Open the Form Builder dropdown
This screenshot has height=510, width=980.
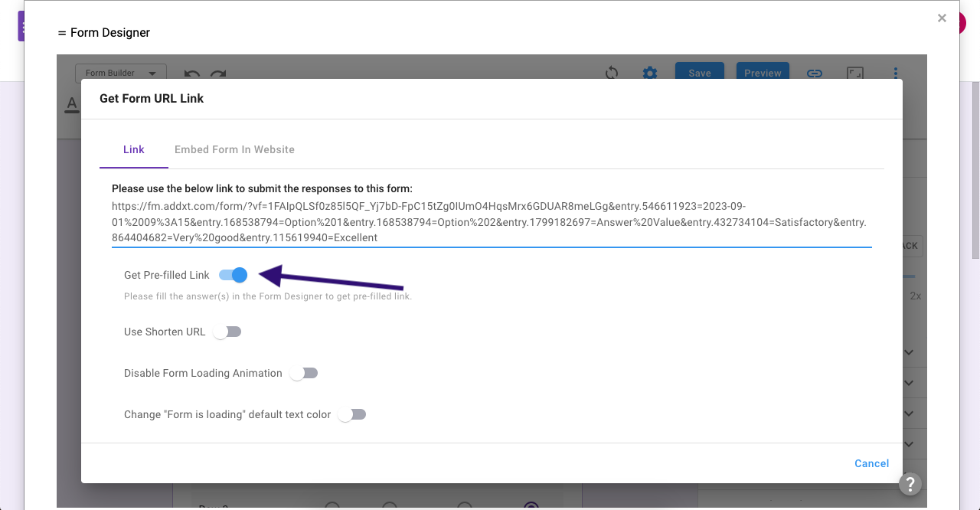[121, 73]
